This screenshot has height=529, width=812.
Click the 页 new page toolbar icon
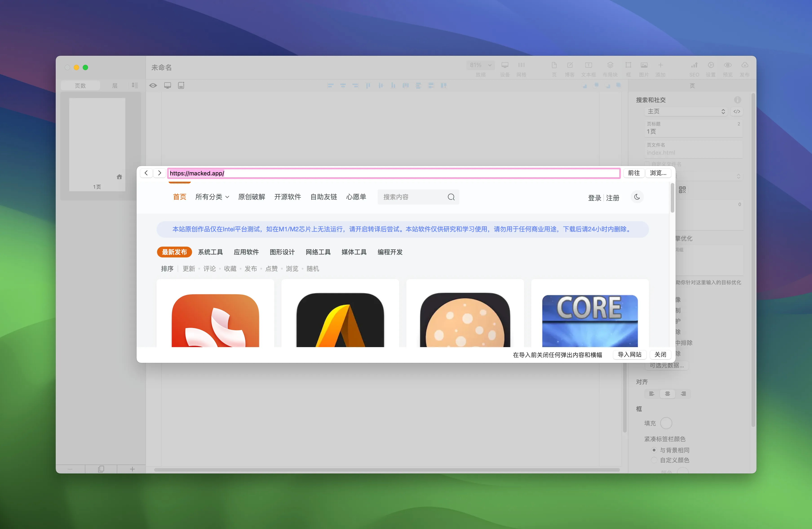[554, 65]
